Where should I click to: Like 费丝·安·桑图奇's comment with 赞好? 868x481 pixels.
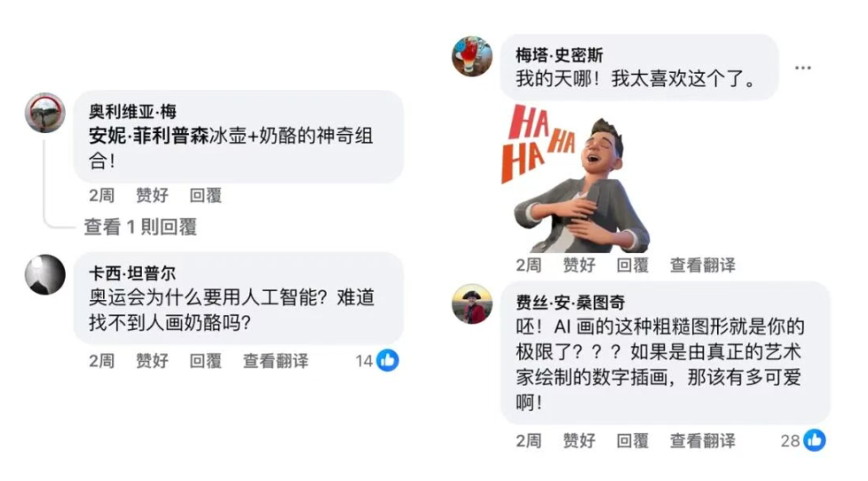pyautogui.click(x=579, y=440)
